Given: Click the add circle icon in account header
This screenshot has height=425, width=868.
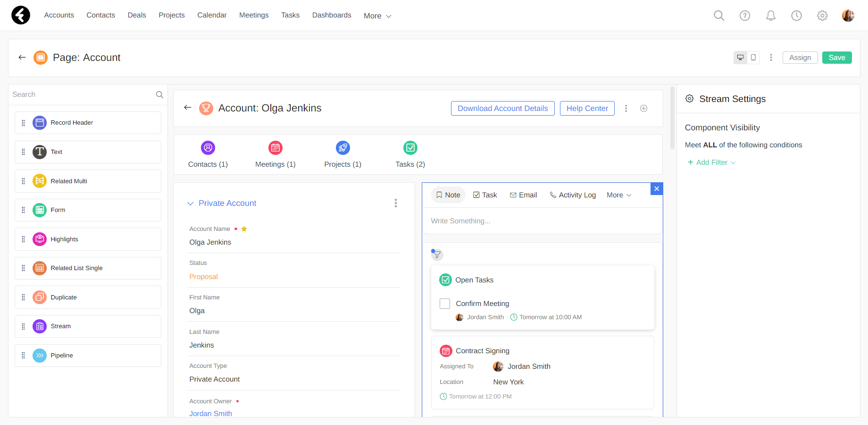Looking at the screenshot, I should (x=643, y=109).
